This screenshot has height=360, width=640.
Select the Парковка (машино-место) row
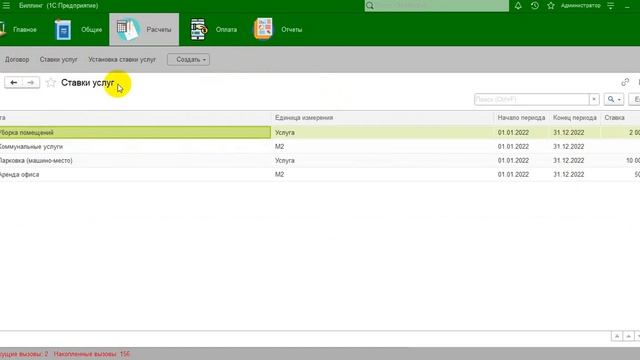[x=320, y=160]
